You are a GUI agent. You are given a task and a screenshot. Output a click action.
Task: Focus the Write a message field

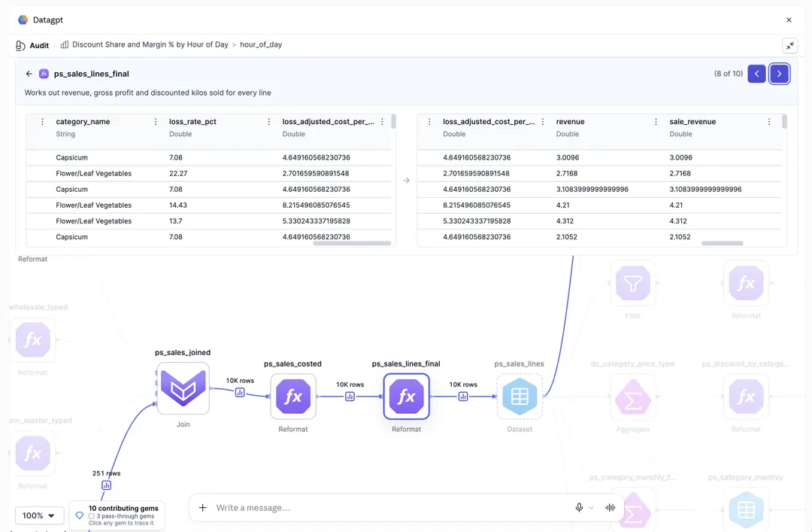pos(391,508)
